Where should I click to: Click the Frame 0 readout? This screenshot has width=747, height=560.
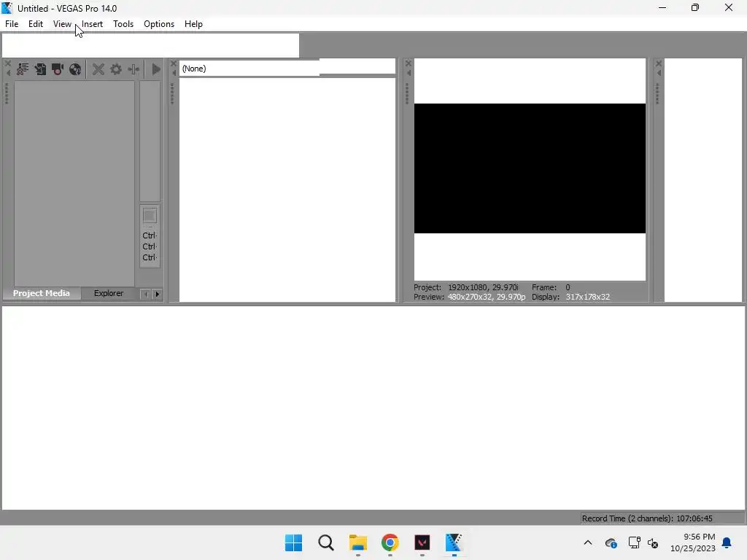551,287
